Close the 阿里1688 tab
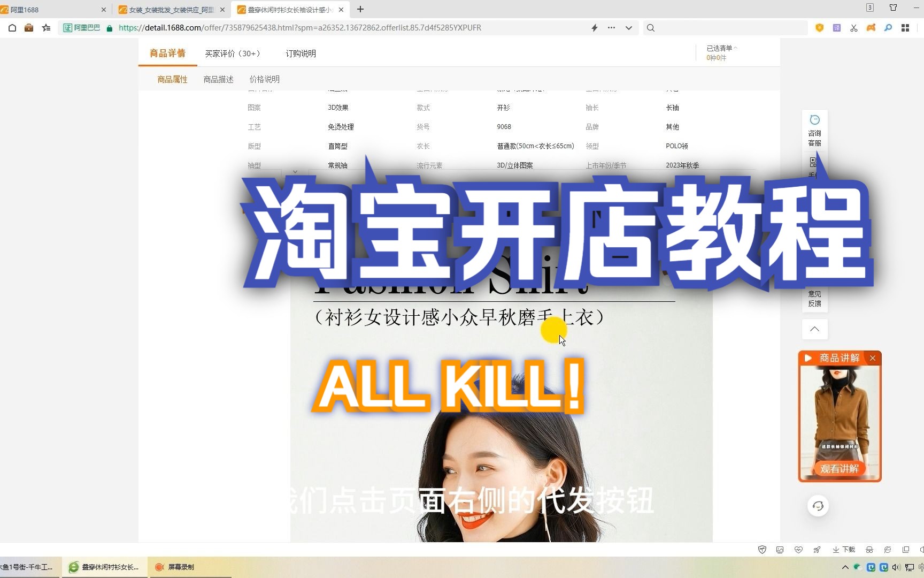Image resolution: width=924 pixels, height=578 pixels. click(x=103, y=10)
